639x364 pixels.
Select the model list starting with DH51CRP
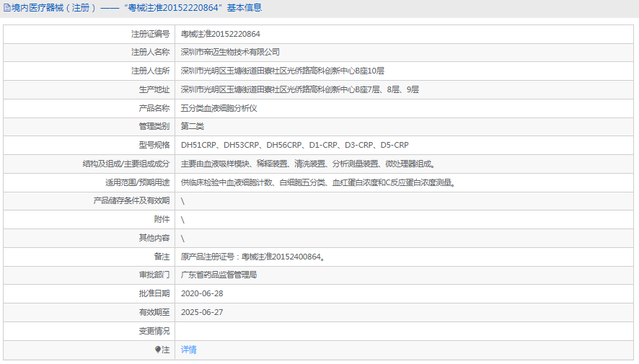(295, 145)
